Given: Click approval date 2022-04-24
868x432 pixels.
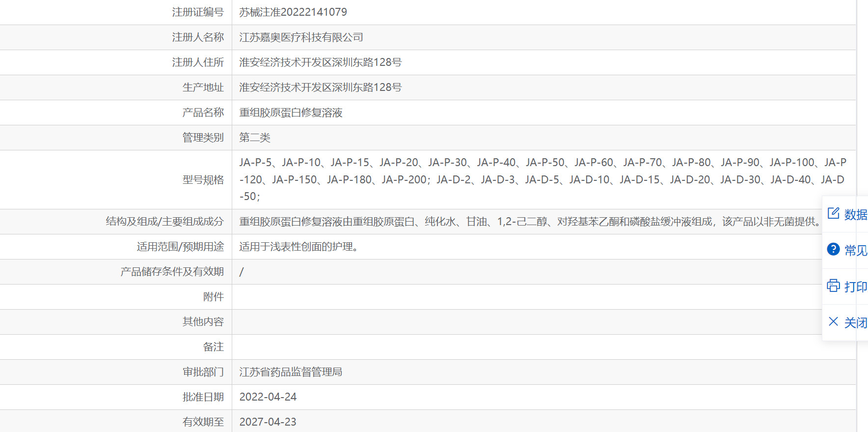Looking at the screenshot, I should [x=268, y=397].
